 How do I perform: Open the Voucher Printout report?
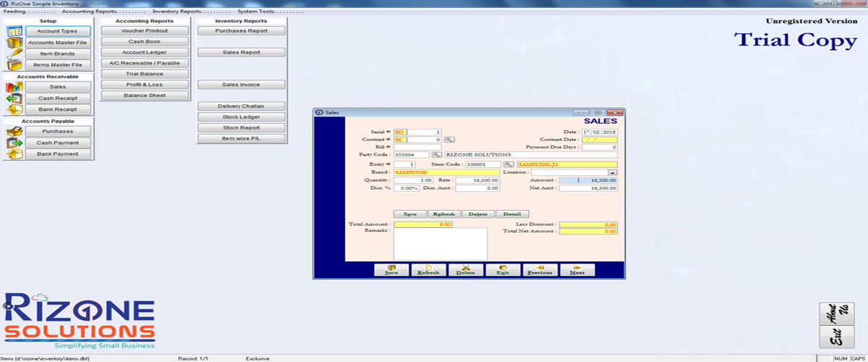(145, 31)
